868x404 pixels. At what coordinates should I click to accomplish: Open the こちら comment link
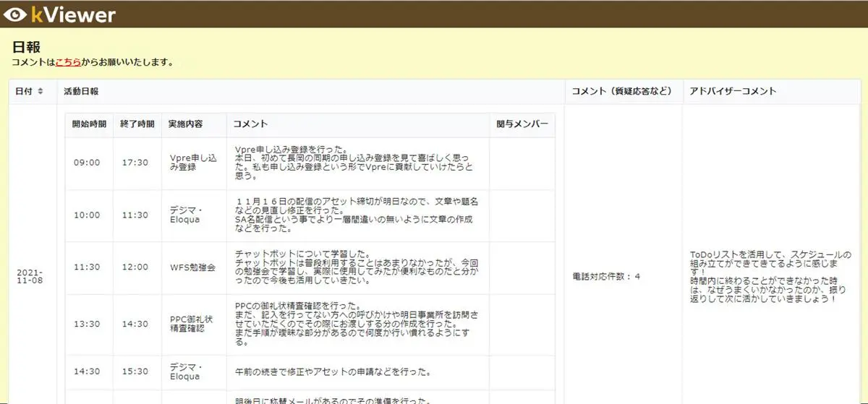68,62
